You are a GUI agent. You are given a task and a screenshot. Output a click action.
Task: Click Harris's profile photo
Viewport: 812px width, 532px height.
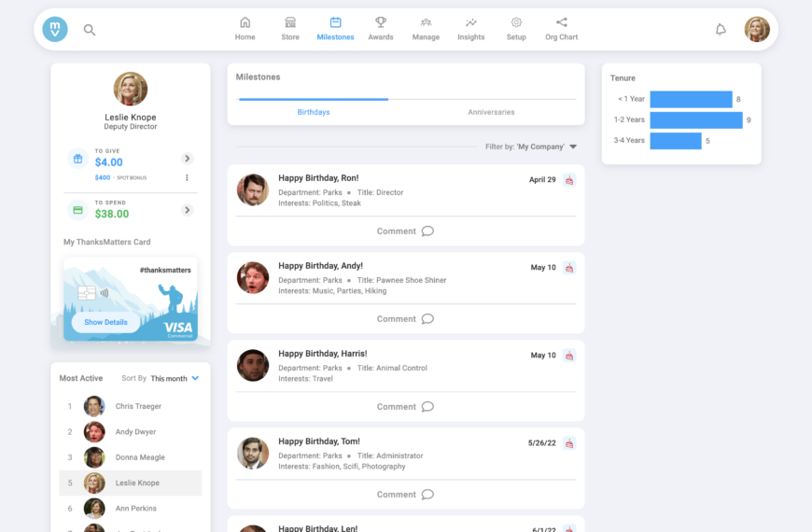(x=253, y=366)
